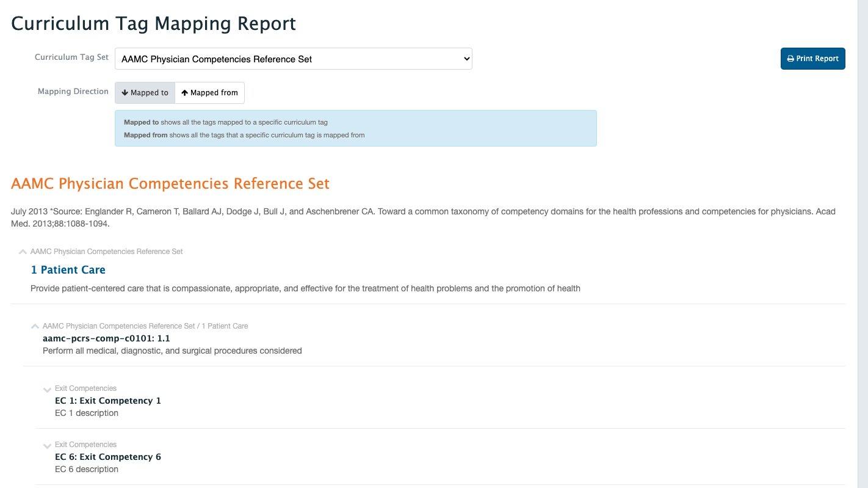Screen dimensions: 868x488
Task: Click aamc-pcrs-comp-c0101: 1.1 title
Action: 106,338
